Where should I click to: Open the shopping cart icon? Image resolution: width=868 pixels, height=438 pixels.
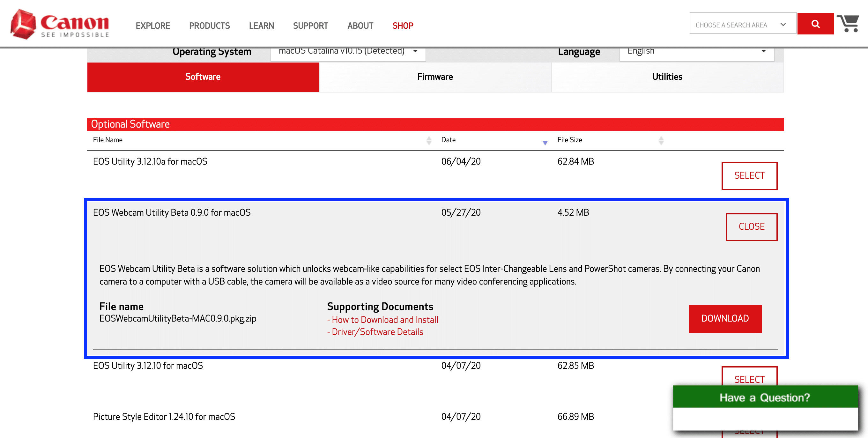point(849,24)
